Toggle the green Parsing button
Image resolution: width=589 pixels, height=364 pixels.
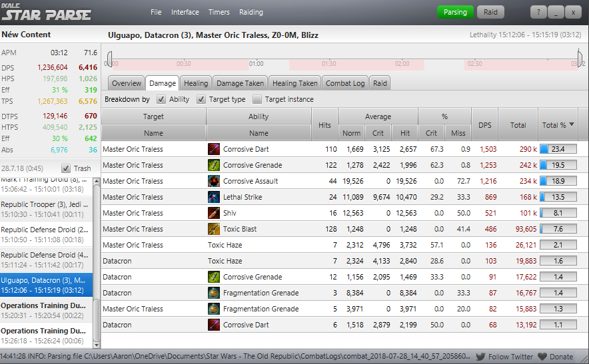pyautogui.click(x=455, y=12)
